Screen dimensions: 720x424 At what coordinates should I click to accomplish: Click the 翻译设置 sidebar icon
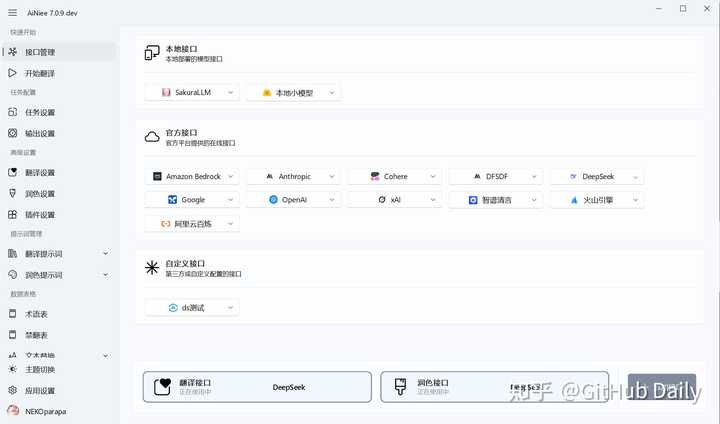12,173
